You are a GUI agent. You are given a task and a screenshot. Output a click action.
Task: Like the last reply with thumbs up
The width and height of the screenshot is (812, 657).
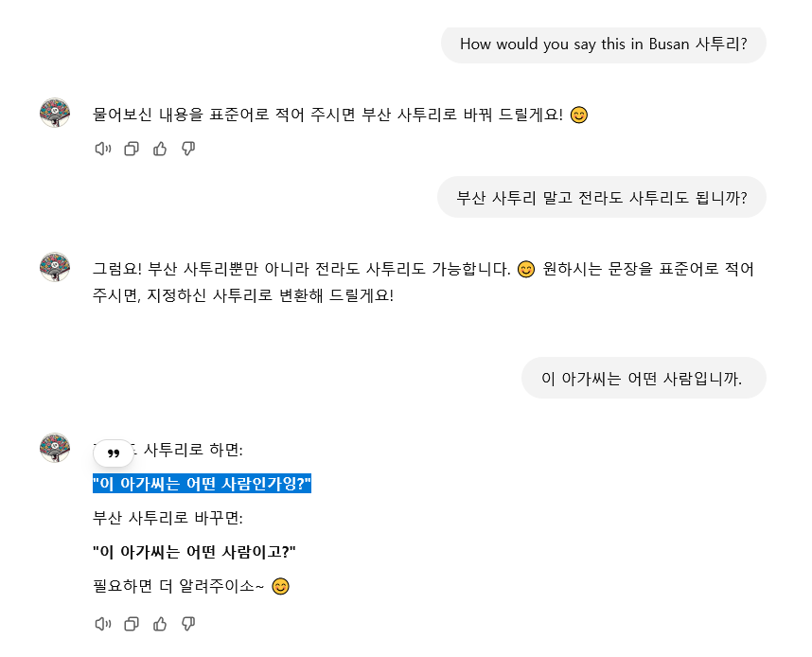(160, 624)
